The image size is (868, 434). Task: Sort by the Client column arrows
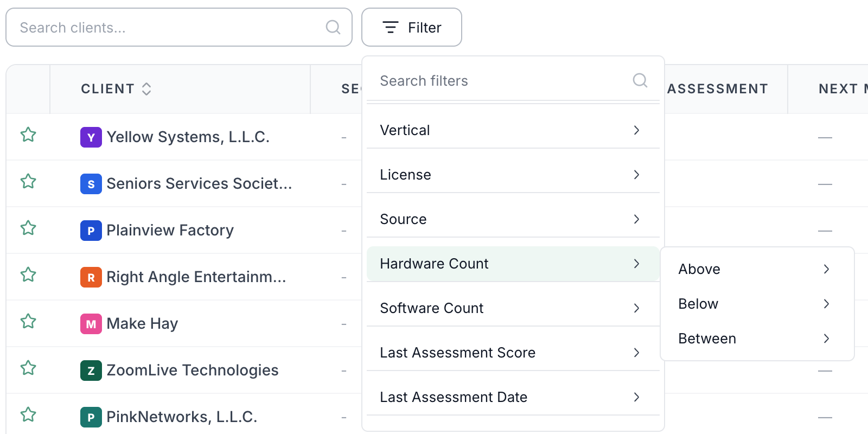click(x=146, y=89)
